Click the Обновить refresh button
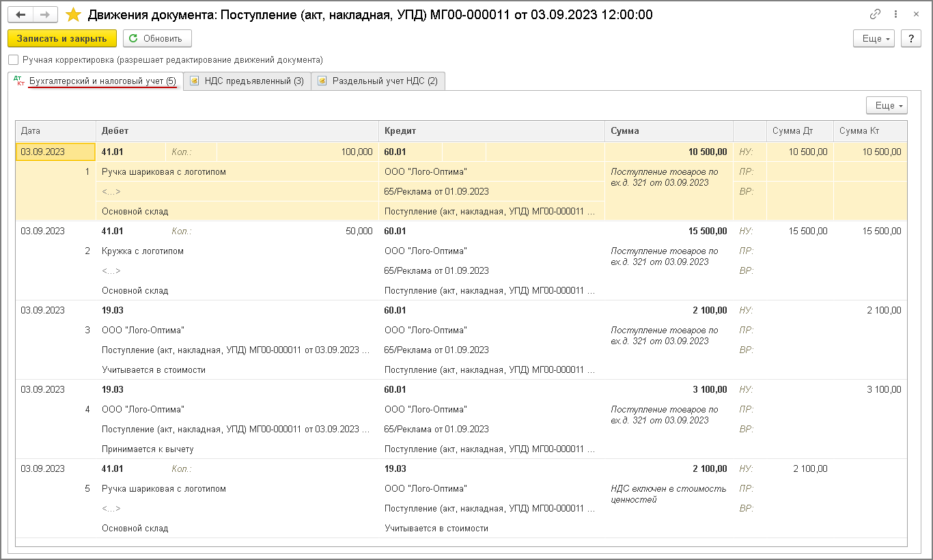The width and height of the screenshot is (933, 560). [156, 39]
